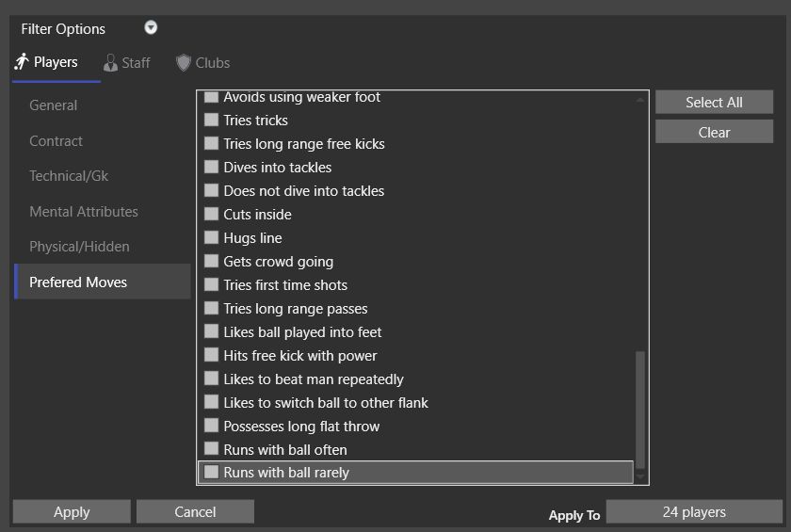791x532 pixels.
Task: Click the Staff person icon
Action: (110, 63)
